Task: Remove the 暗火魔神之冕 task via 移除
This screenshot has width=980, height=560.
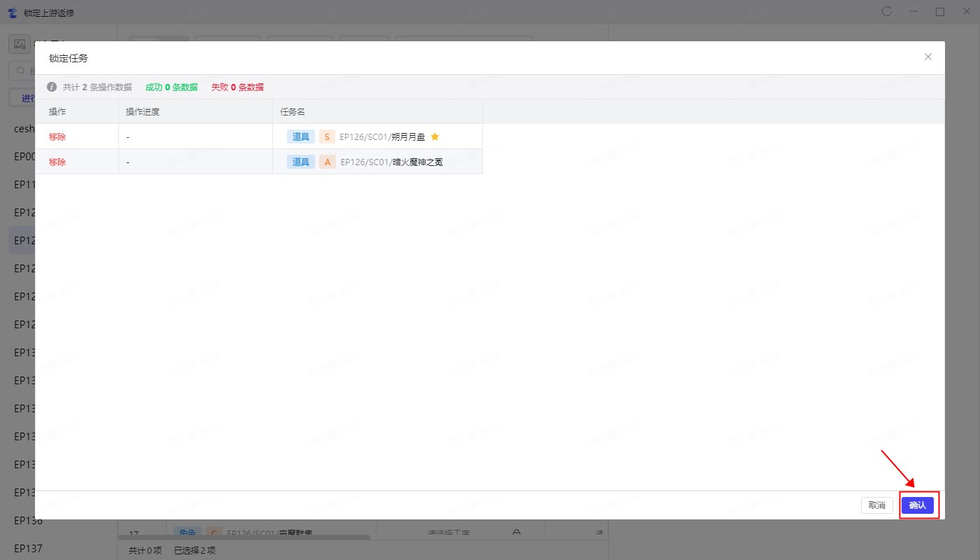Action: (57, 162)
